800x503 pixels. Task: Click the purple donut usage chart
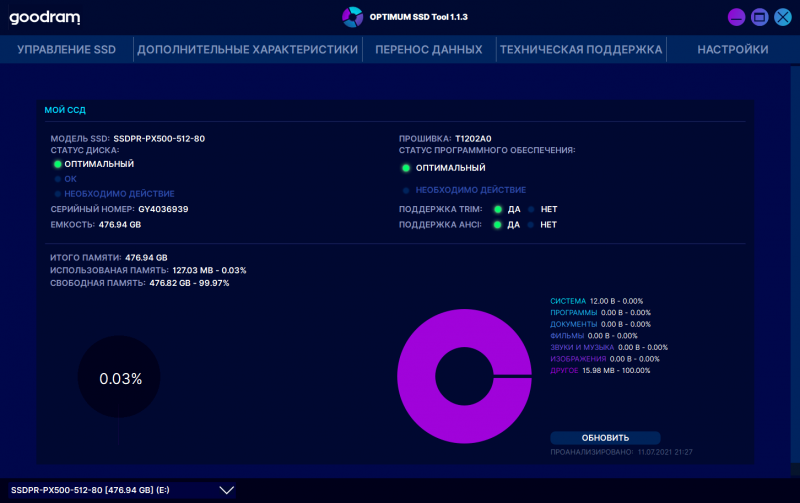click(464, 376)
